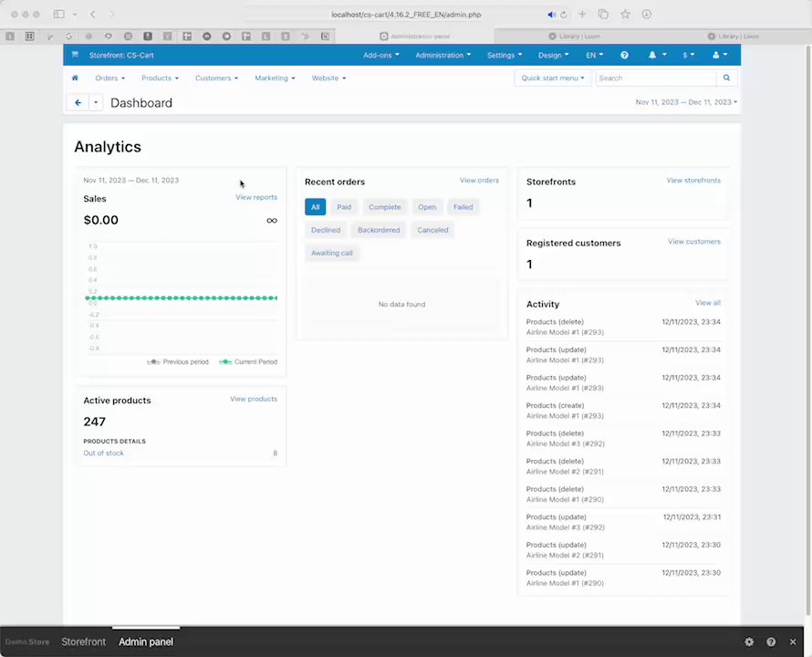Filter recent orders by Canceled
812x657 pixels.
(432, 230)
